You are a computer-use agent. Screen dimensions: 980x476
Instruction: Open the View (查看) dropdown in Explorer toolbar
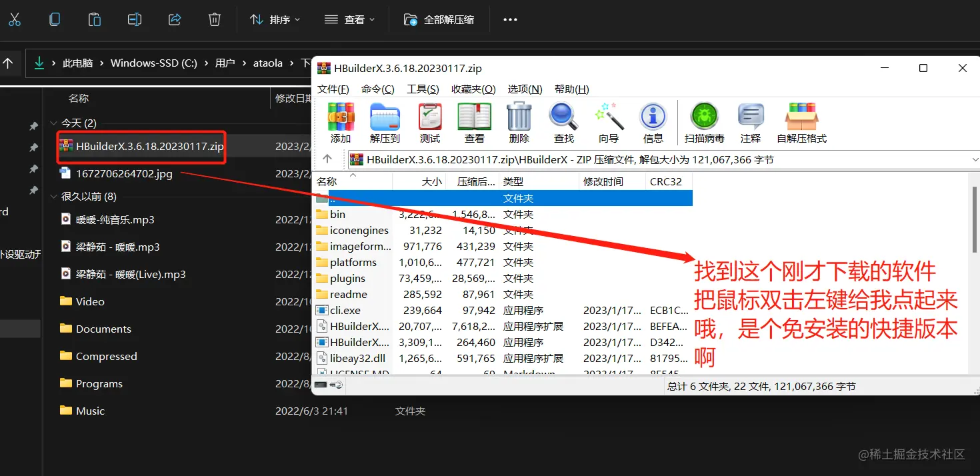coord(350,19)
